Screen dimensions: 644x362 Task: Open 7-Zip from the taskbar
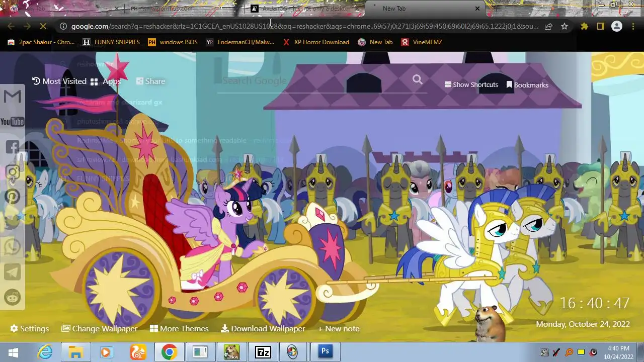pyautogui.click(x=263, y=352)
